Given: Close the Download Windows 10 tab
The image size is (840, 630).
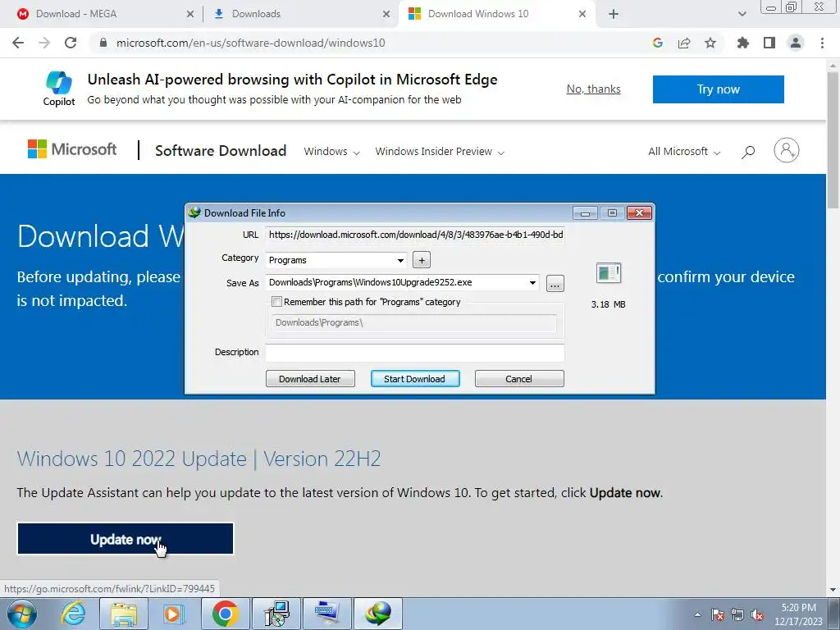Looking at the screenshot, I should [x=582, y=14].
